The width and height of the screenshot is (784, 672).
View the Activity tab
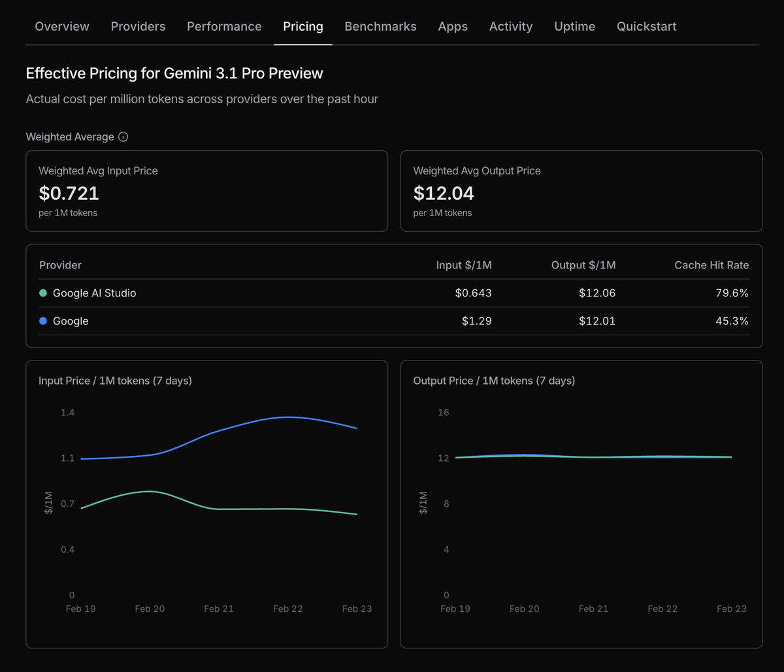point(510,27)
